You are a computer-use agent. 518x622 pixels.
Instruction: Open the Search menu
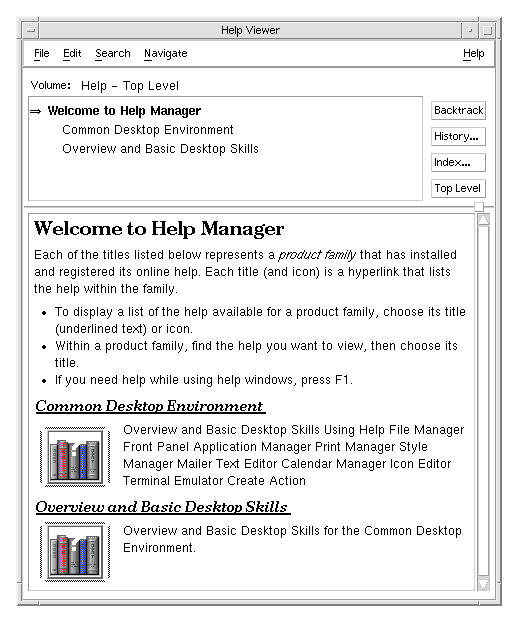(113, 54)
